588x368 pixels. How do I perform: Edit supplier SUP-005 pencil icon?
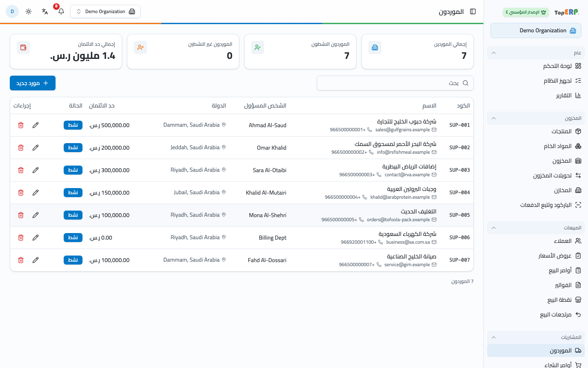pos(36,215)
